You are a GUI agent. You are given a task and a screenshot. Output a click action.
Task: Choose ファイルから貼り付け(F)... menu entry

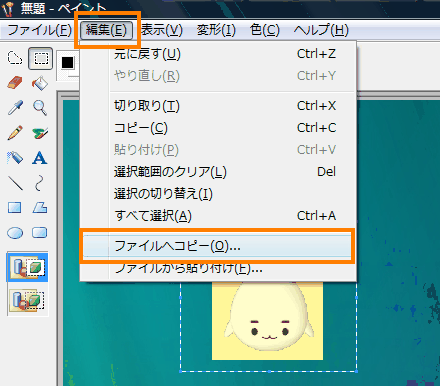click(218, 268)
